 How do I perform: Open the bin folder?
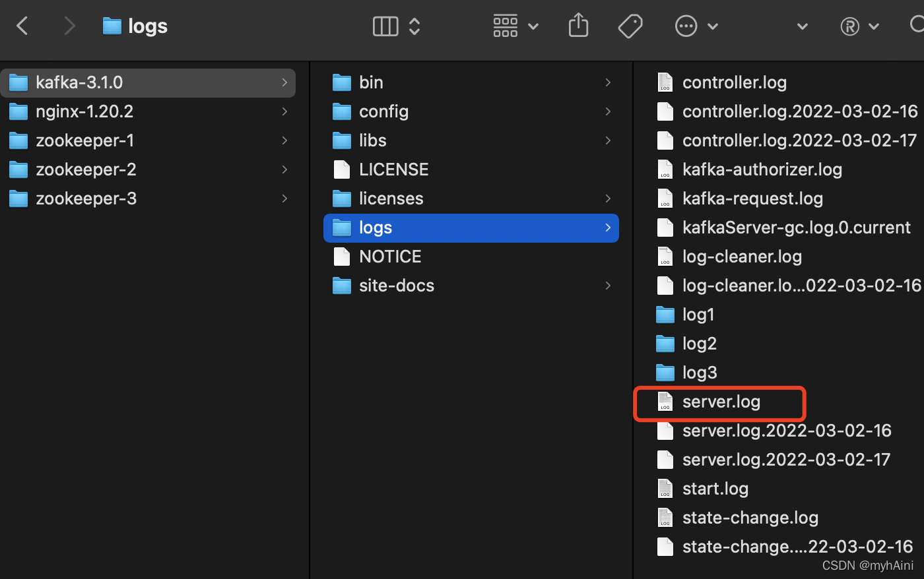(471, 82)
